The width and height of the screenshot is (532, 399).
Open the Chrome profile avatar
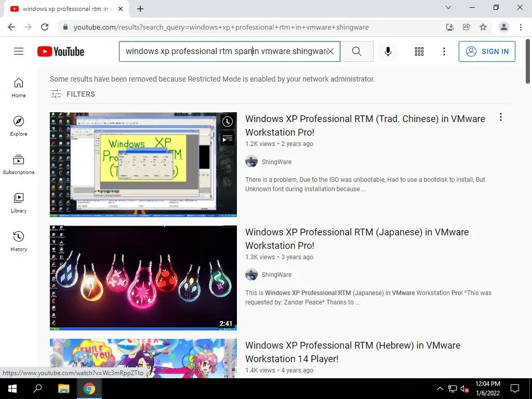click(x=504, y=27)
